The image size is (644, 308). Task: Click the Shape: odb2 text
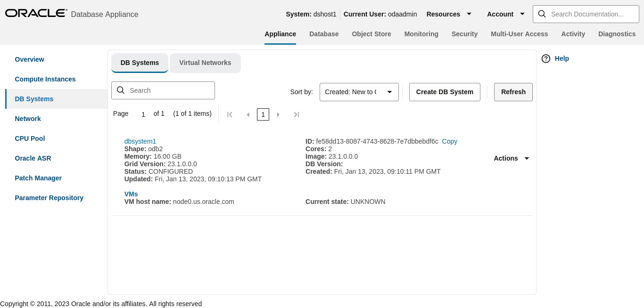(143, 149)
